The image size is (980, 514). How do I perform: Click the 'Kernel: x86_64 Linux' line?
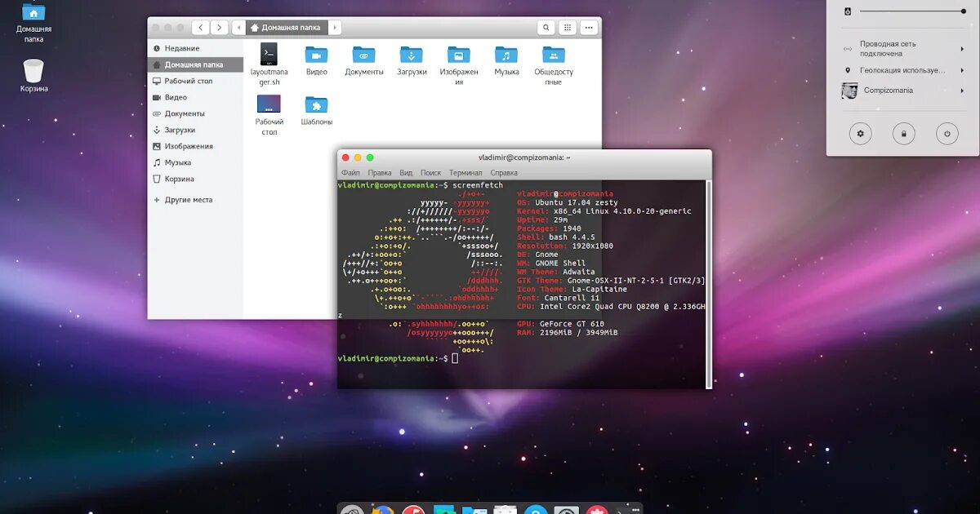pyautogui.click(x=604, y=211)
